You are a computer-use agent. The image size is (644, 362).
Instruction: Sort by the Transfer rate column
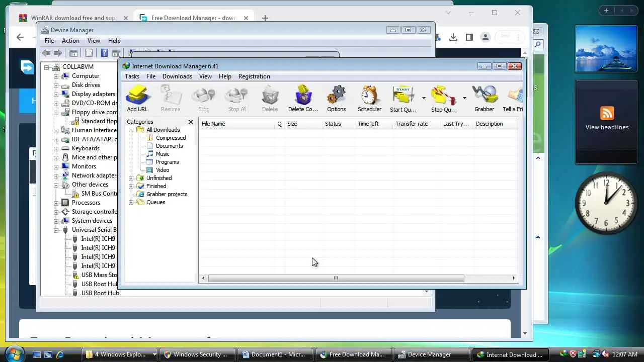click(416, 124)
